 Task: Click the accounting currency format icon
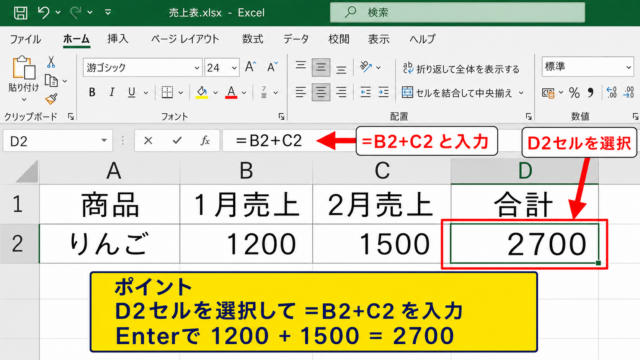548,93
